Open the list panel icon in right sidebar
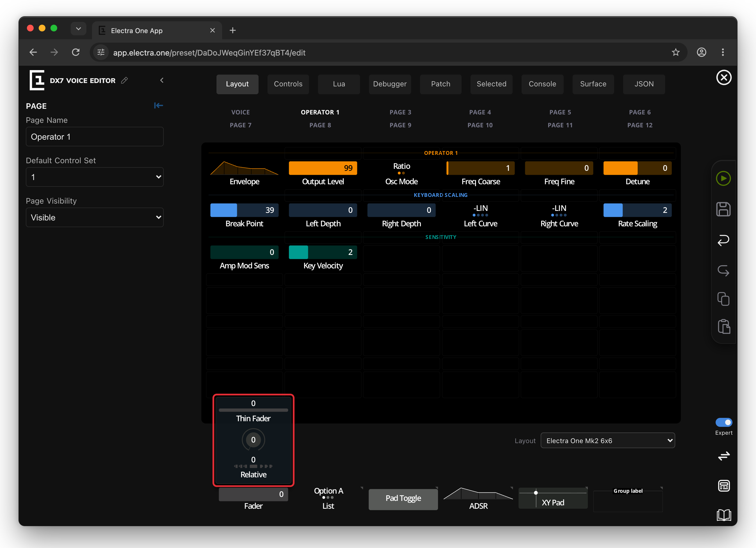This screenshot has width=756, height=548. click(x=724, y=486)
